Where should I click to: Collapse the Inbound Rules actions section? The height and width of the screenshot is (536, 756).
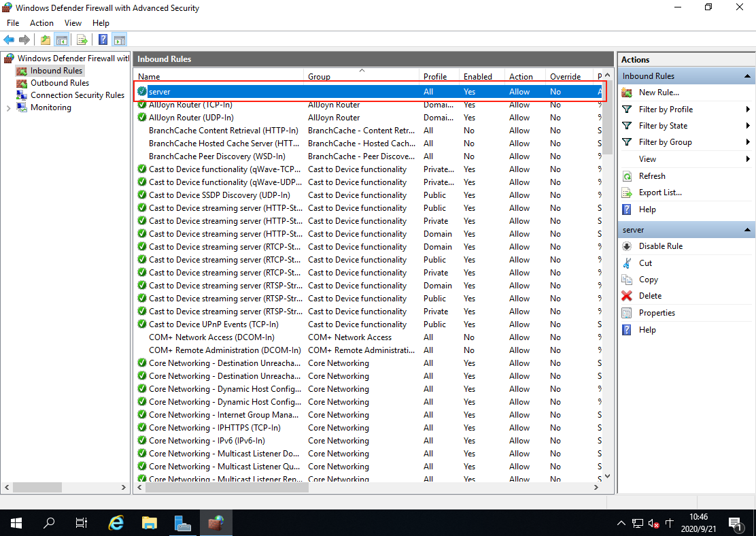[x=747, y=76]
